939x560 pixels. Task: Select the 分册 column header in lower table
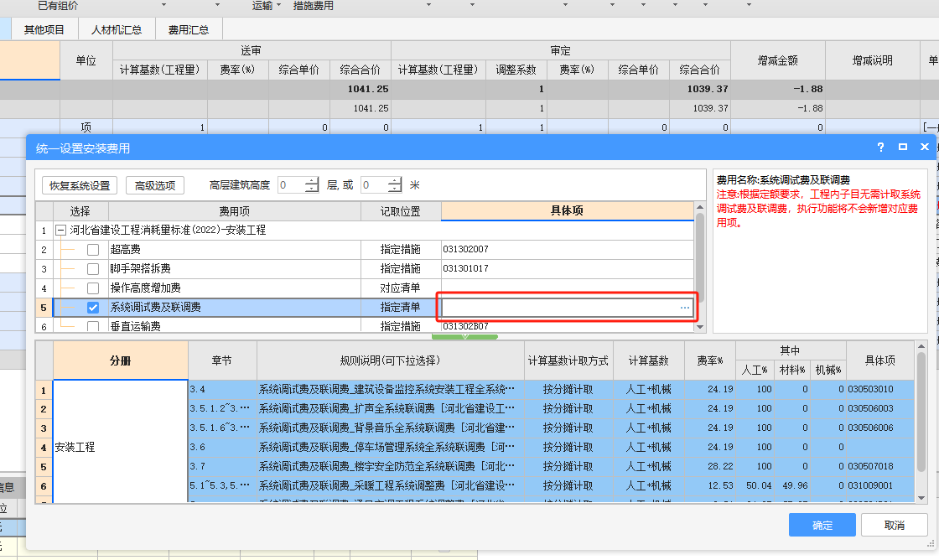point(121,360)
